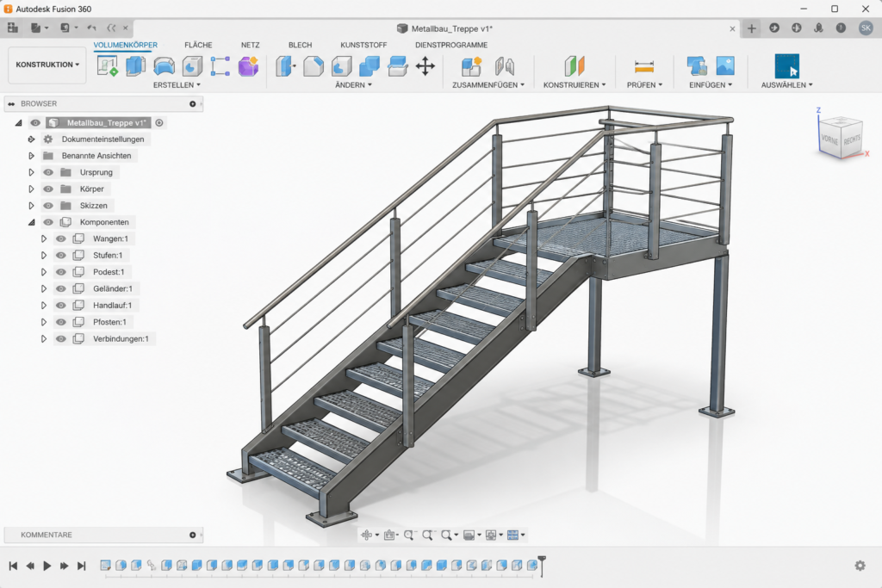
Task: Toggle visibility of Pfosten:1
Action: coord(61,322)
